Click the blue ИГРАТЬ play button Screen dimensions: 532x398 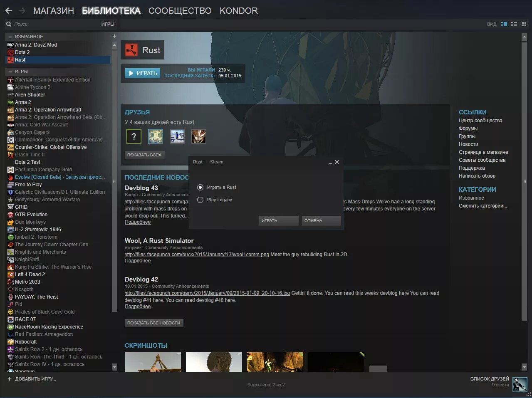142,73
